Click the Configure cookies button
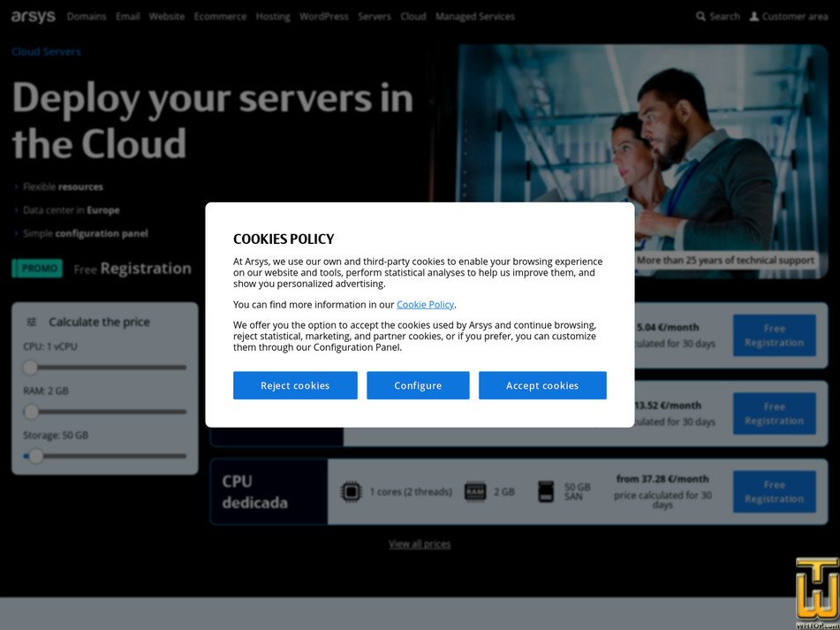The image size is (840, 630). click(x=418, y=385)
